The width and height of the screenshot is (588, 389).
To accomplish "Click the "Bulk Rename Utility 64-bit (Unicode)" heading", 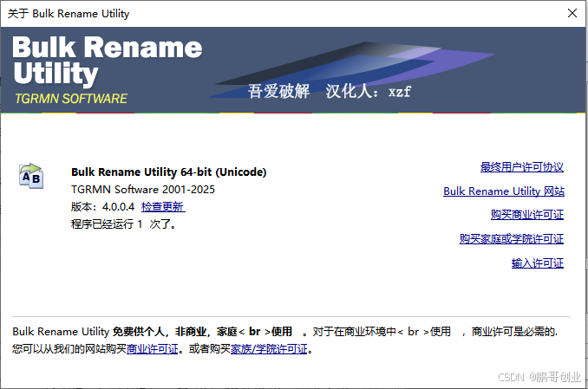I will pos(169,172).
